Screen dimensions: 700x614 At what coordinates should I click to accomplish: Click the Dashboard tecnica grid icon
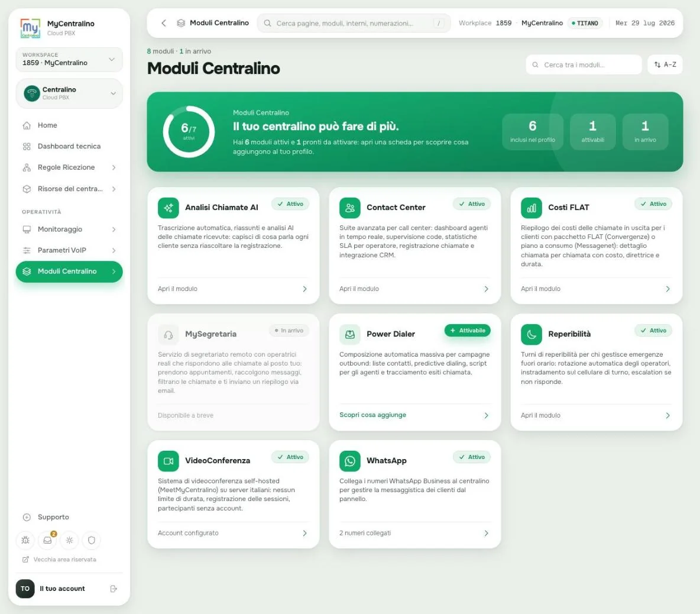(x=27, y=147)
